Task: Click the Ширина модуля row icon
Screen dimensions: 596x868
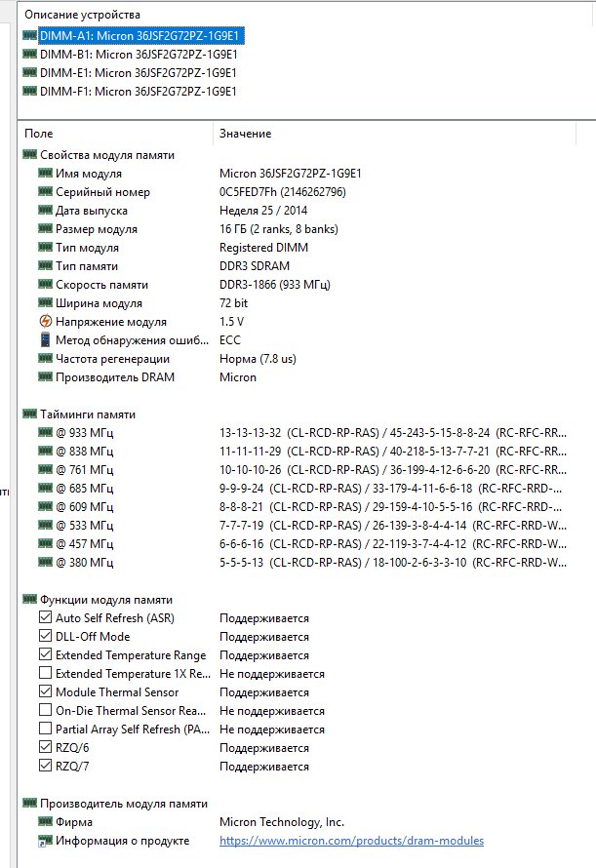Action: (46, 302)
